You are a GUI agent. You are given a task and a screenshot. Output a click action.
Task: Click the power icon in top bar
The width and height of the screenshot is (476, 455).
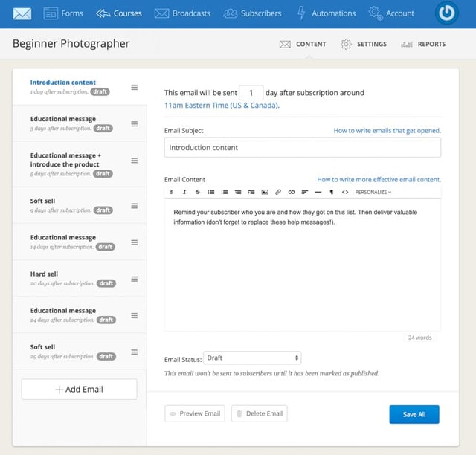coord(446,13)
